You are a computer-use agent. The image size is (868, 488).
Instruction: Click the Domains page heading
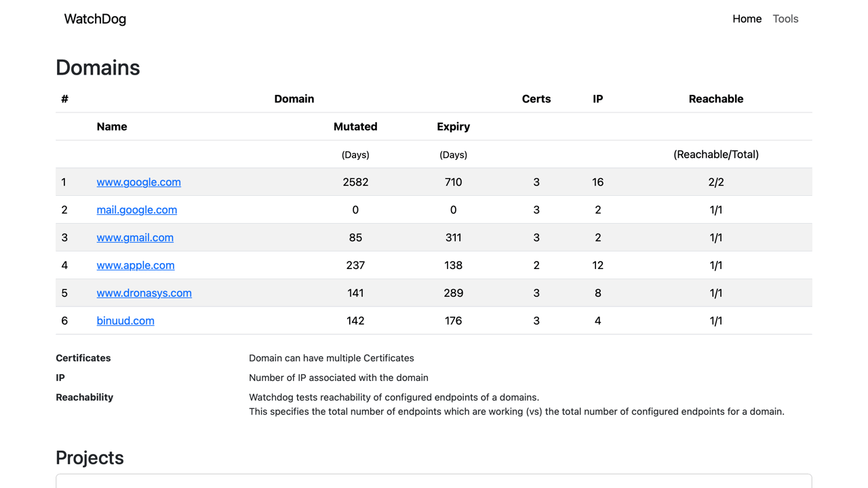pos(98,68)
